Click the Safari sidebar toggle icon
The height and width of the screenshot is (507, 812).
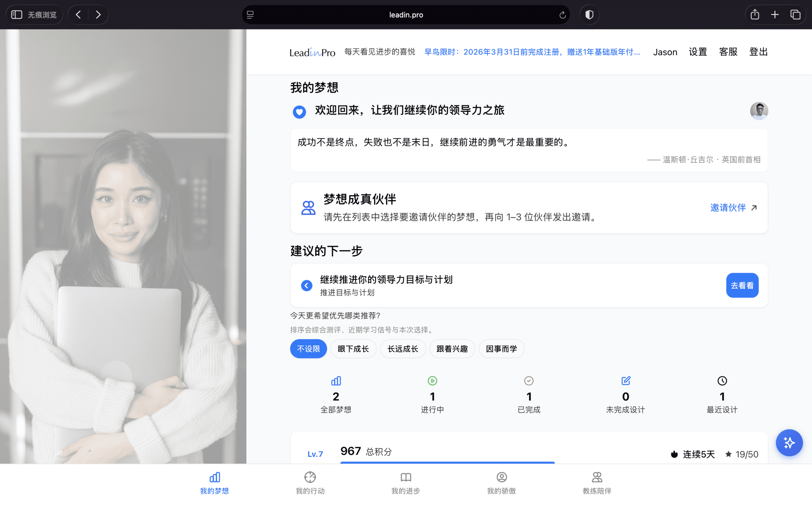point(17,15)
